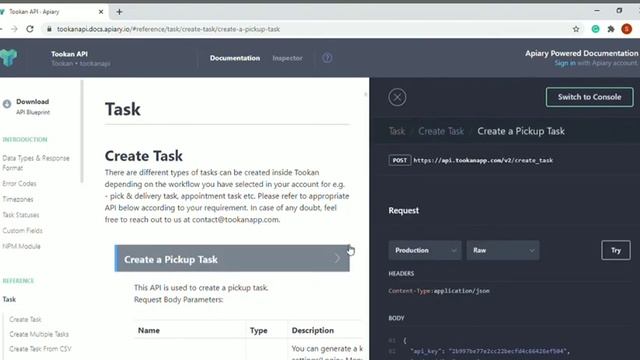Select Create Multiple Tasks in sidebar

point(39,334)
